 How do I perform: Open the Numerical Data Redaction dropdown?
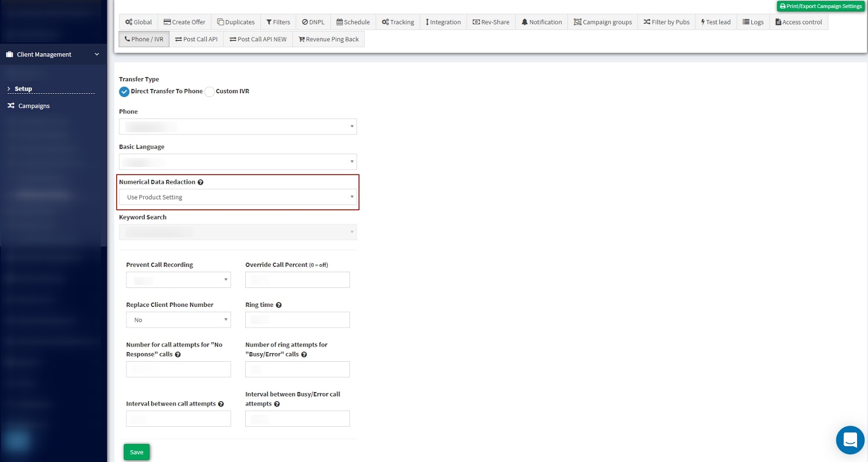238,197
